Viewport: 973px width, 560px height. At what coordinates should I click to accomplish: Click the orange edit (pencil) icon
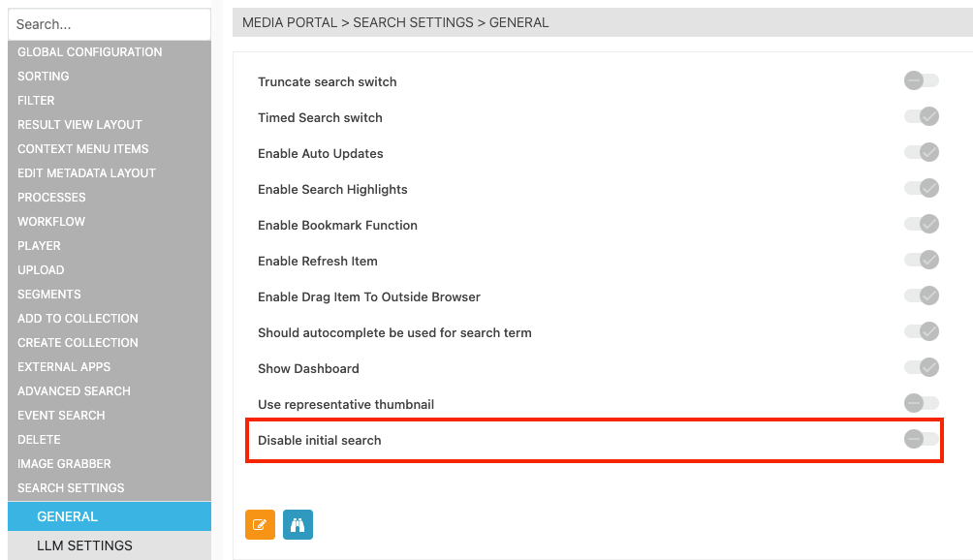[x=259, y=524]
